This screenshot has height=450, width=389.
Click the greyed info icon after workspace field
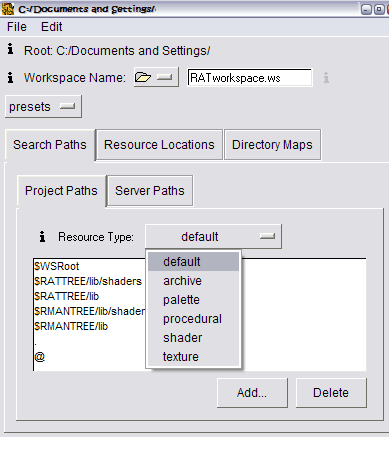pos(326,78)
